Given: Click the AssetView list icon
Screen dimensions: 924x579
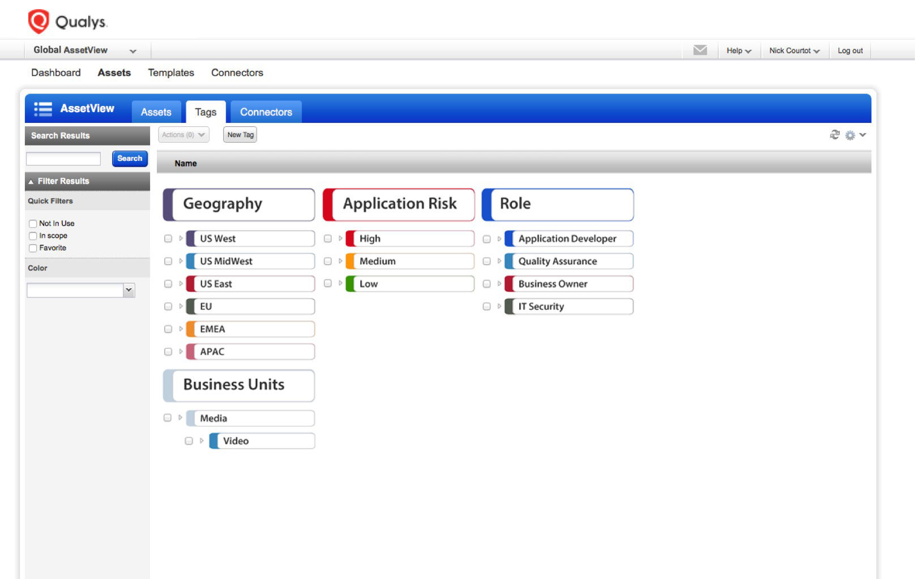Looking at the screenshot, I should [x=42, y=108].
